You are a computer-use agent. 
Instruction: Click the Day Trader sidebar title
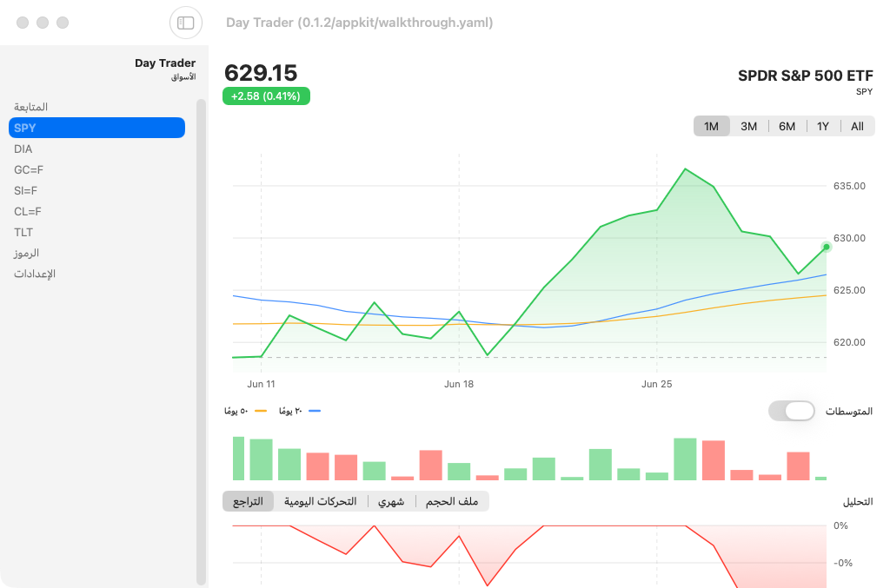165,63
